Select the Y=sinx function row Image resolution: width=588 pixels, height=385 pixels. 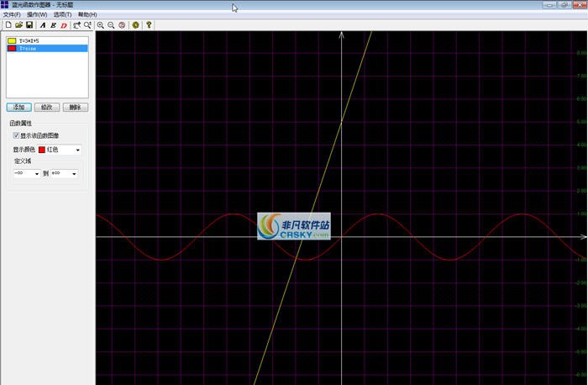pos(47,49)
